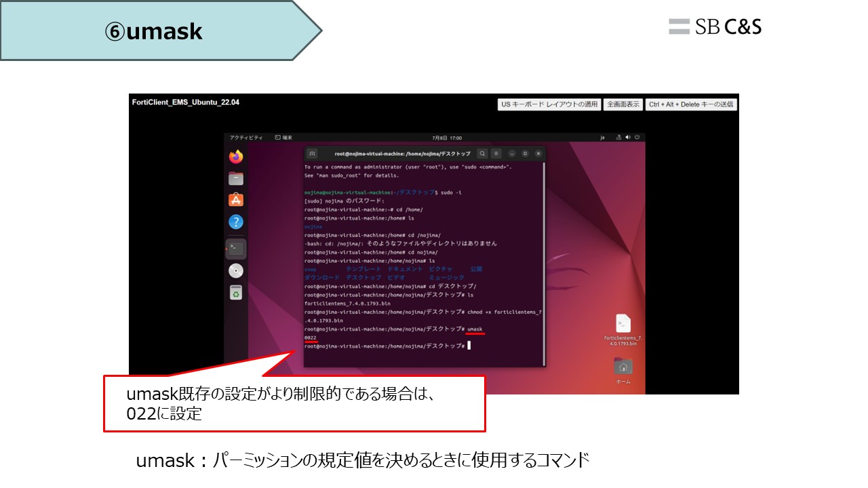Click the sudo -i command text
868x488 pixels.
click(451, 192)
